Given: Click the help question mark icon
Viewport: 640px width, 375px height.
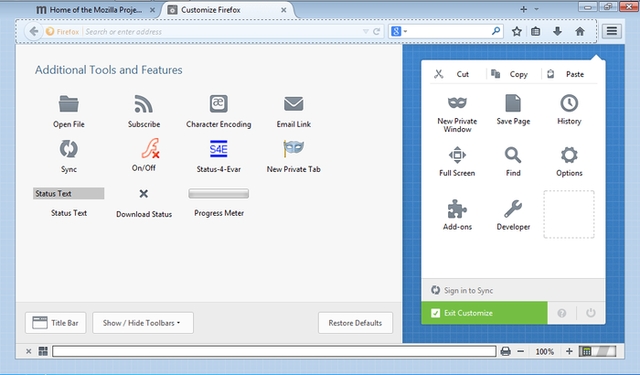Looking at the screenshot, I should point(562,313).
